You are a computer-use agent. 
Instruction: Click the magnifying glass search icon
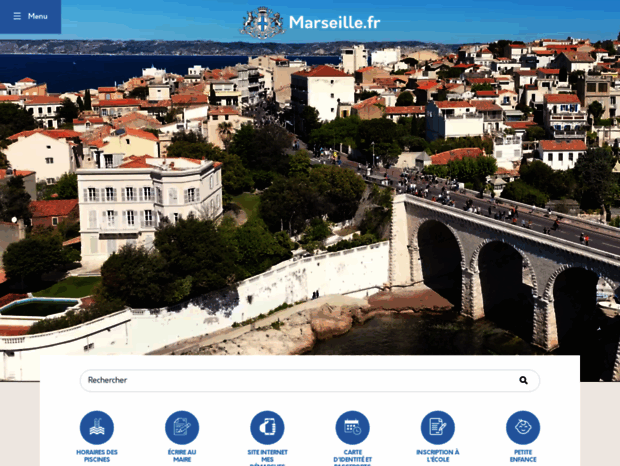pos(523,380)
